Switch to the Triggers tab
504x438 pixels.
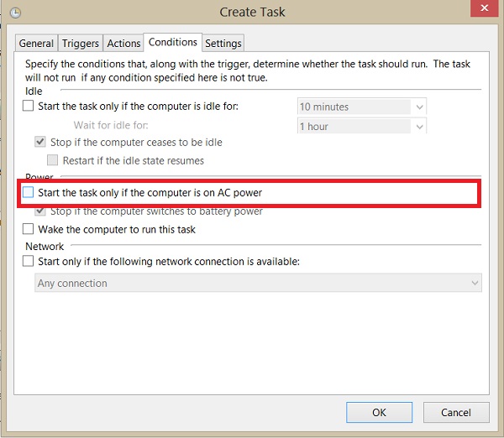(x=81, y=44)
